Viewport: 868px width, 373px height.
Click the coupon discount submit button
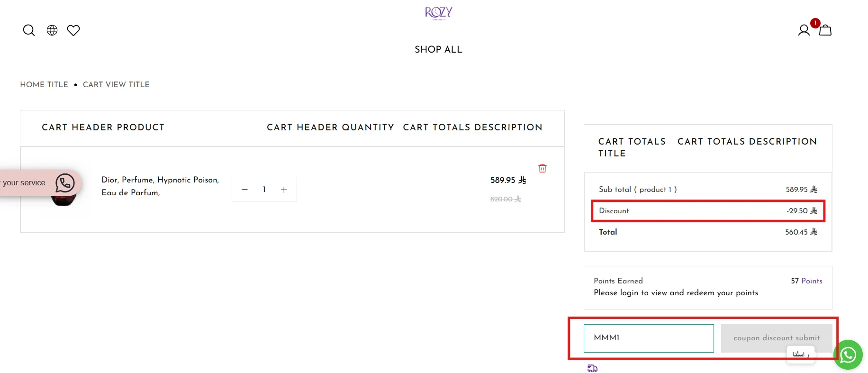777,338
